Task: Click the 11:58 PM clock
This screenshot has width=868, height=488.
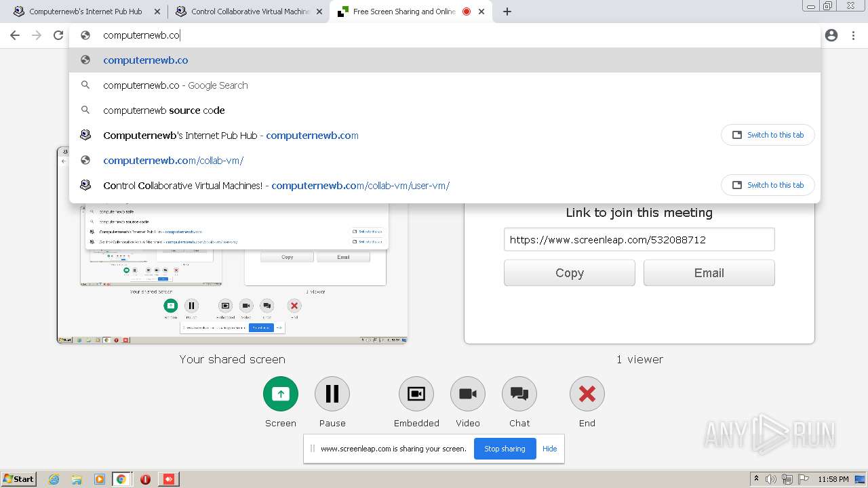Action: tap(833, 479)
